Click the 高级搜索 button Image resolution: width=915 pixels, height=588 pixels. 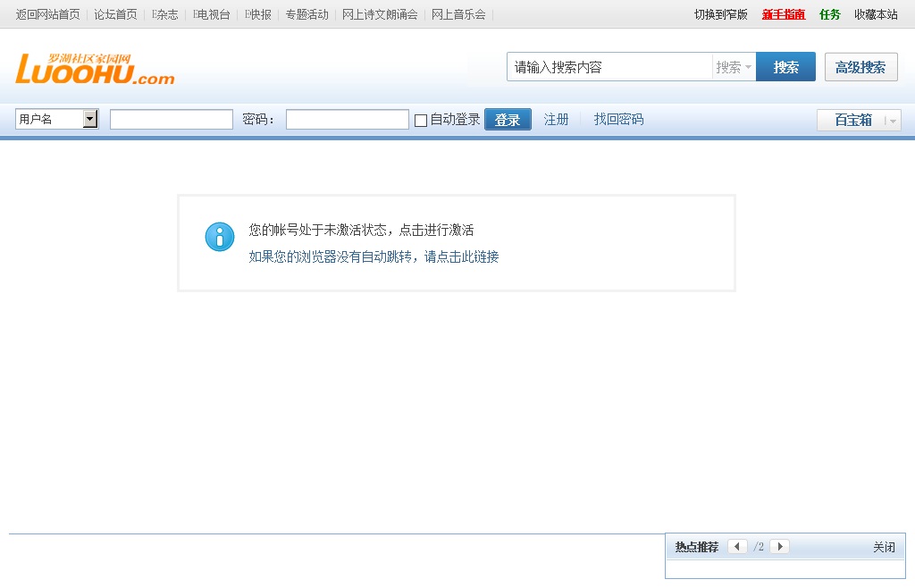860,67
